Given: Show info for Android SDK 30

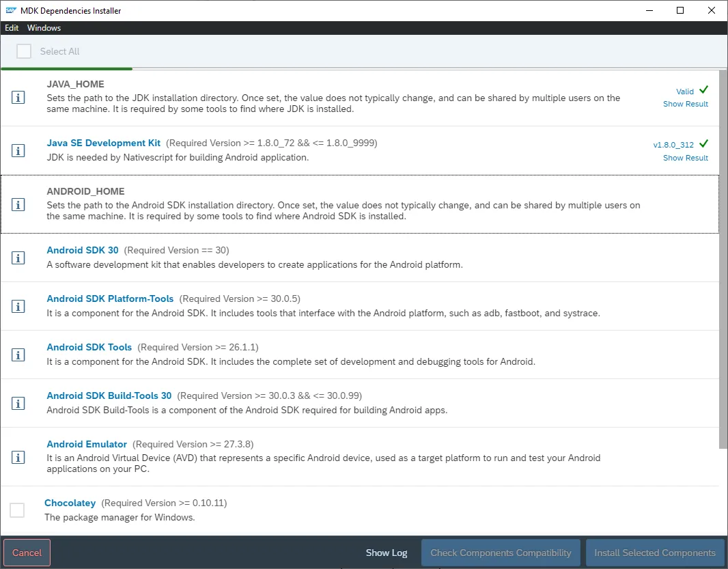Looking at the screenshot, I should coord(18,258).
